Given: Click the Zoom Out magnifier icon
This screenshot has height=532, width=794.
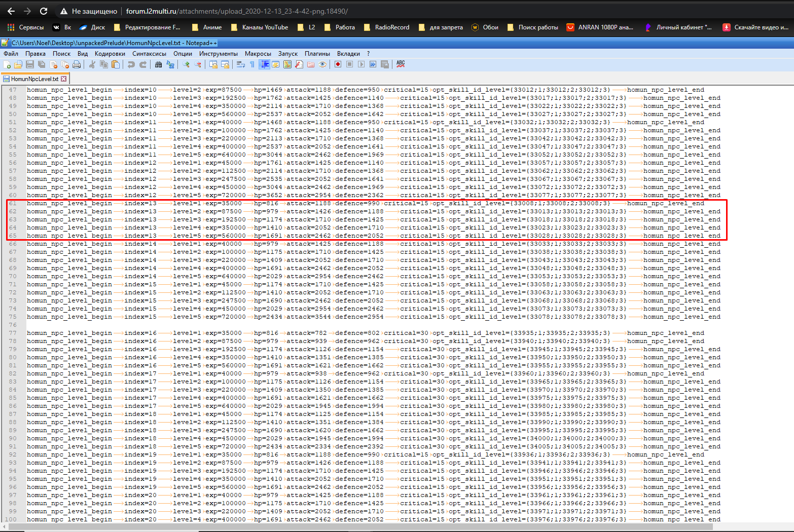Looking at the screenshot, I should click(x=198, y=64).
